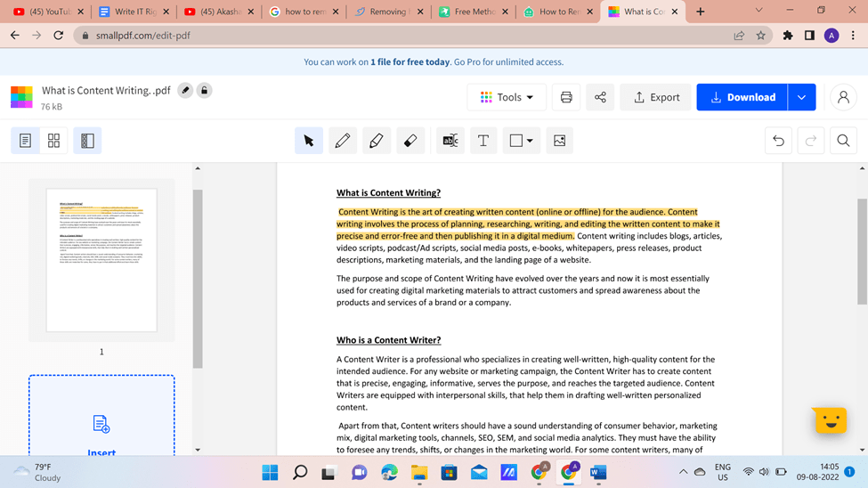868x488 pixels.
Task: Open Windows taskbar search
Action: tap(300, 473)
